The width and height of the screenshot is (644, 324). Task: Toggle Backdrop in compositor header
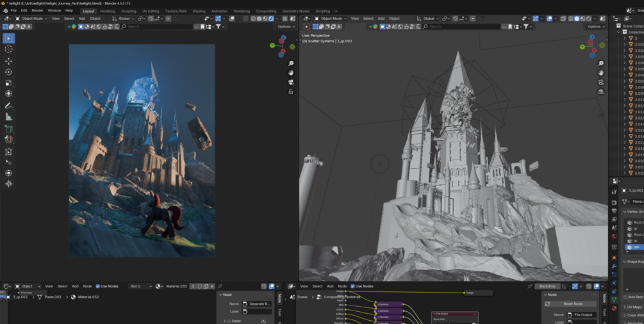(547, 286)
